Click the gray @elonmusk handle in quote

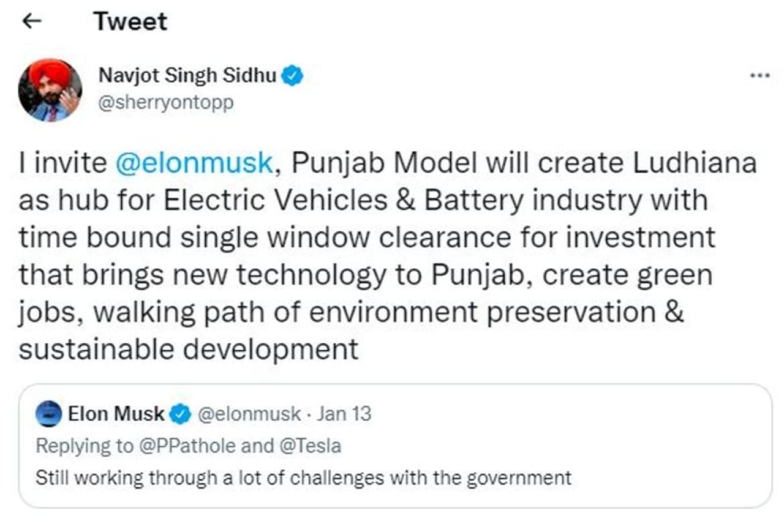click(250, 414)
